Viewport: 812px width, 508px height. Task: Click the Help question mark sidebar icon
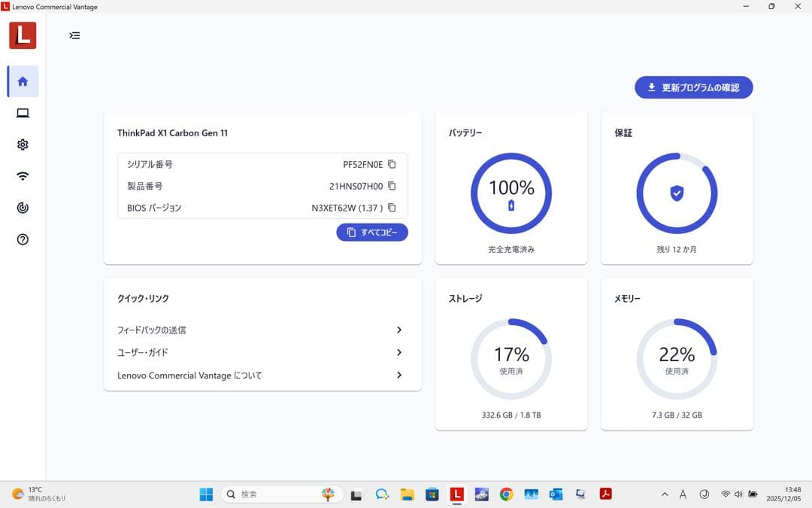[x=23, y=239]
